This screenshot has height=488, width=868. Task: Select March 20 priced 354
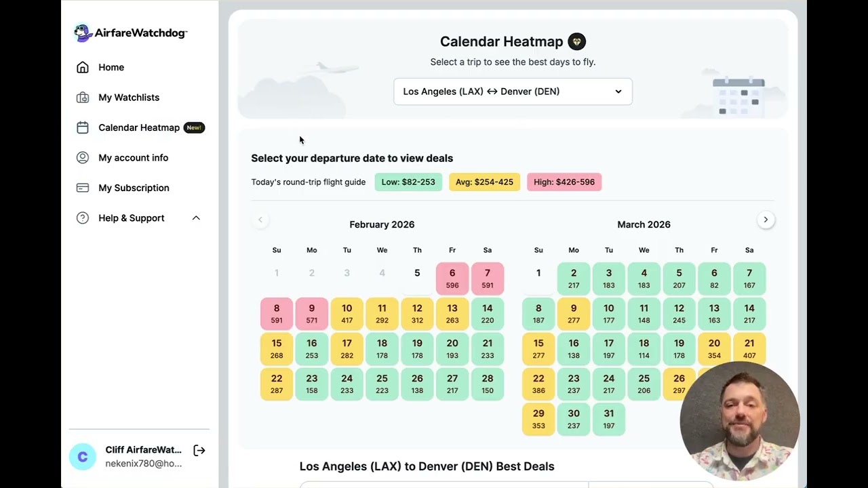point(714,348)
